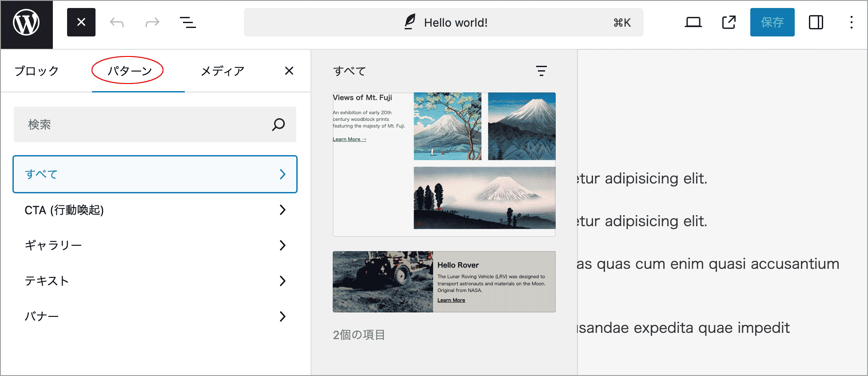The image size is (868, 376).
Task: Open the pattern filter icon beside すべて
Action: click(541, 71)
